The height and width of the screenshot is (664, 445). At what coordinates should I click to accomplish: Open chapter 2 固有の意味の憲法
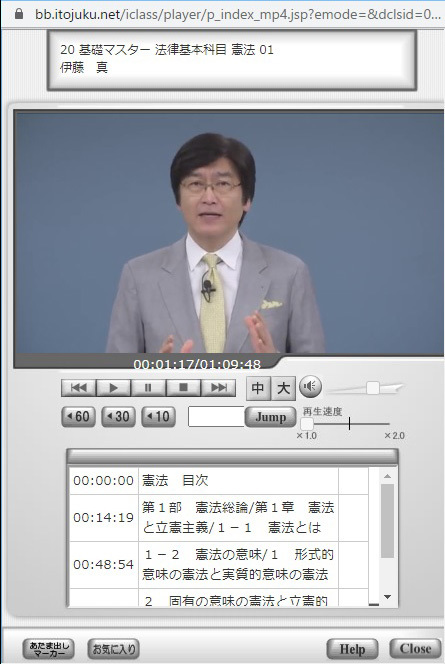[238, 600]
